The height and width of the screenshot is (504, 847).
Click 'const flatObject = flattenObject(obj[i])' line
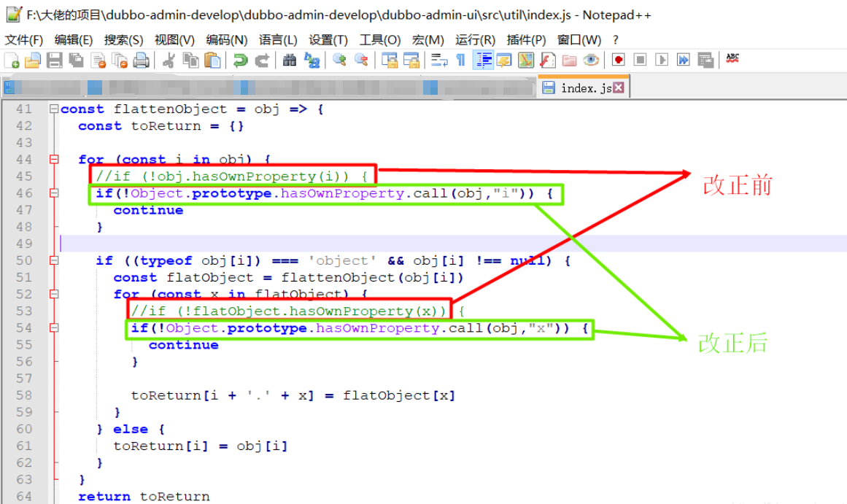(x=288, y=278)
